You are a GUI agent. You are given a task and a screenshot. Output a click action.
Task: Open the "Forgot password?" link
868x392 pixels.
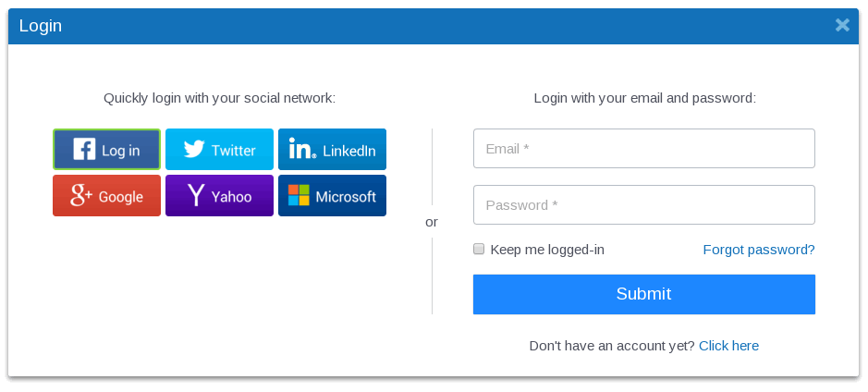[x=759, y=250]
